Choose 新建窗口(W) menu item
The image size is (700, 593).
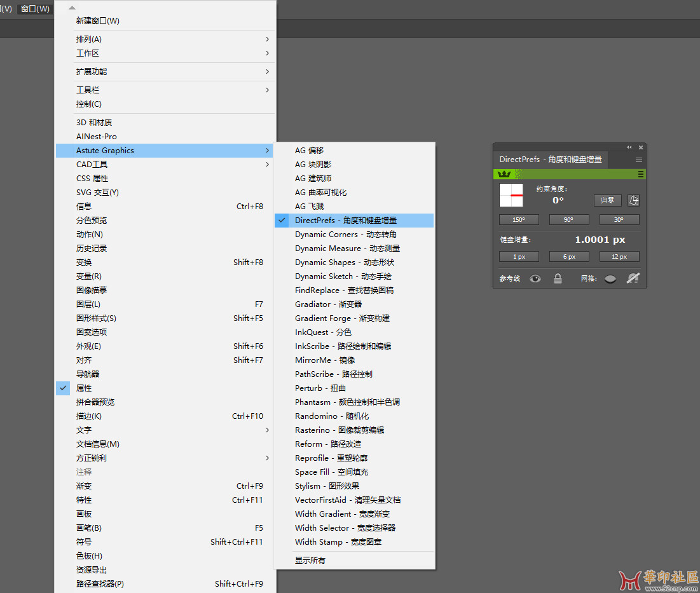pos(165,21)
